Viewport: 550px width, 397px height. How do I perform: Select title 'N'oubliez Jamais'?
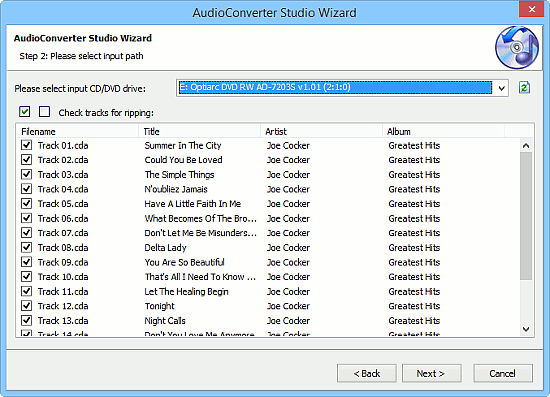pyautogui.click(x=176, y=189)
